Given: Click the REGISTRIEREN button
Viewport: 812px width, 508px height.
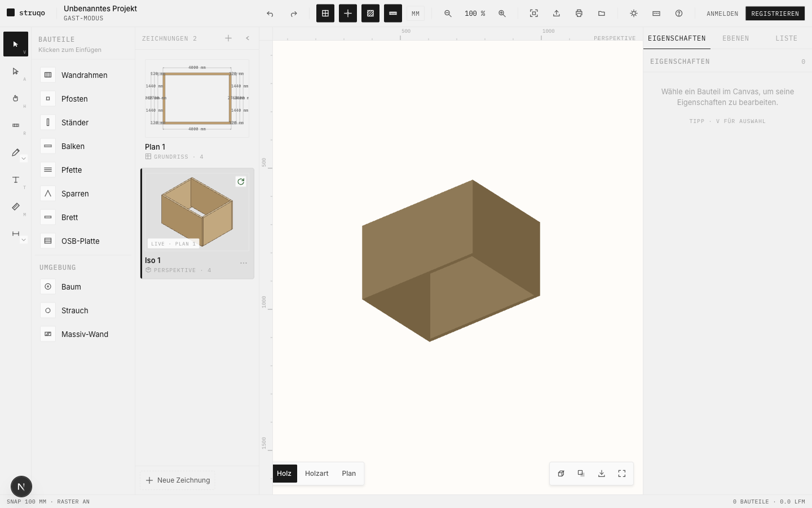Looking at the screenshot, I should pos(775,14).
